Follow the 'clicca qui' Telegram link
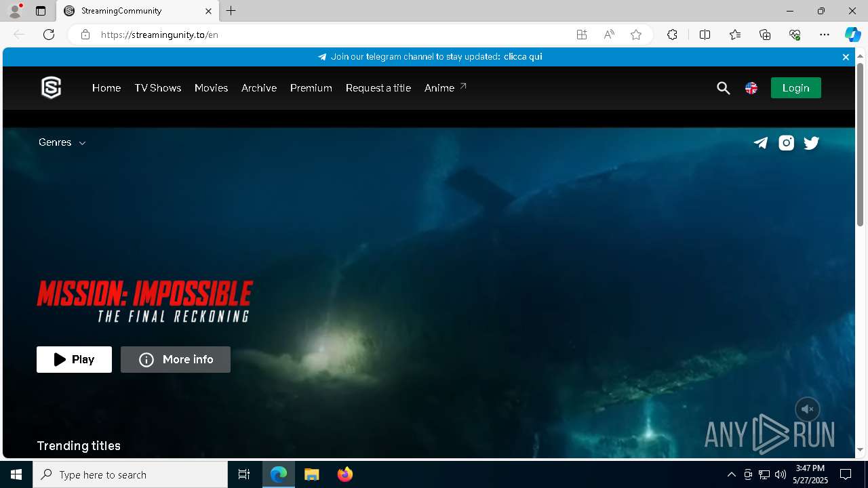The height and width of the screenshot is (488, 868). [523, 57]
